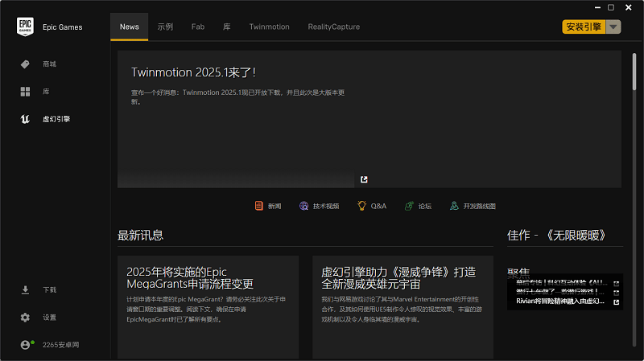The image size is (644, 361).
Task: Click the Q&A lightbulb icon
Action: 362,206
